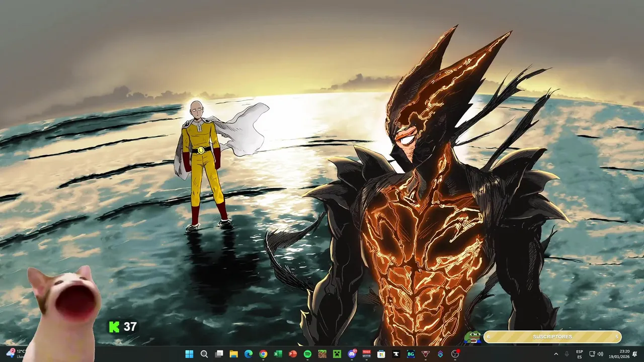Open the volume speaker tray icon
This screenshot has width=644, height=362.
601,354
